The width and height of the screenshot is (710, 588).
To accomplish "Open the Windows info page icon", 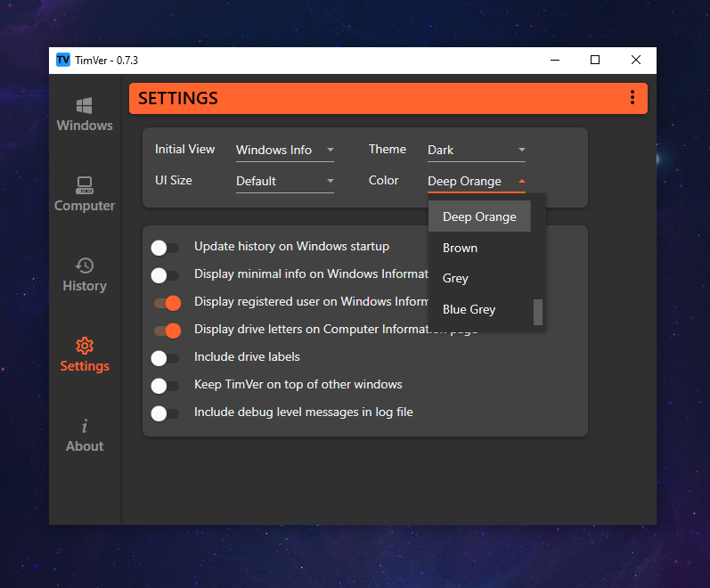I will click(85, 105).
